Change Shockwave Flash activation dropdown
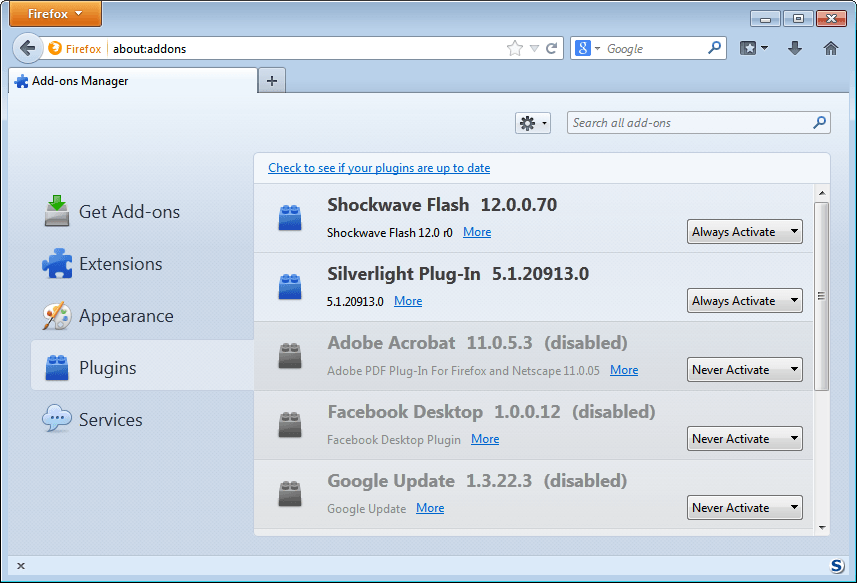857x583 pixels. pyautogui.click(x=744, y=232)
